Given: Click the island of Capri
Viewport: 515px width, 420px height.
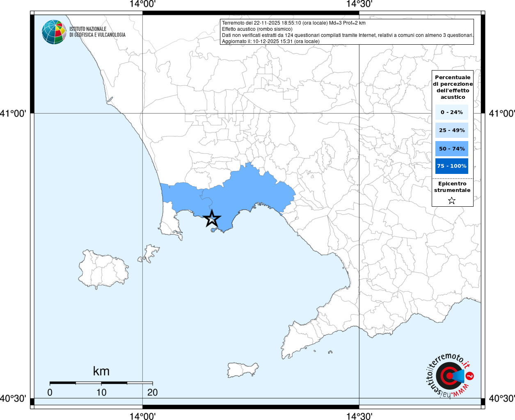Looking at the screenshot, I should [x=242, y=370].
